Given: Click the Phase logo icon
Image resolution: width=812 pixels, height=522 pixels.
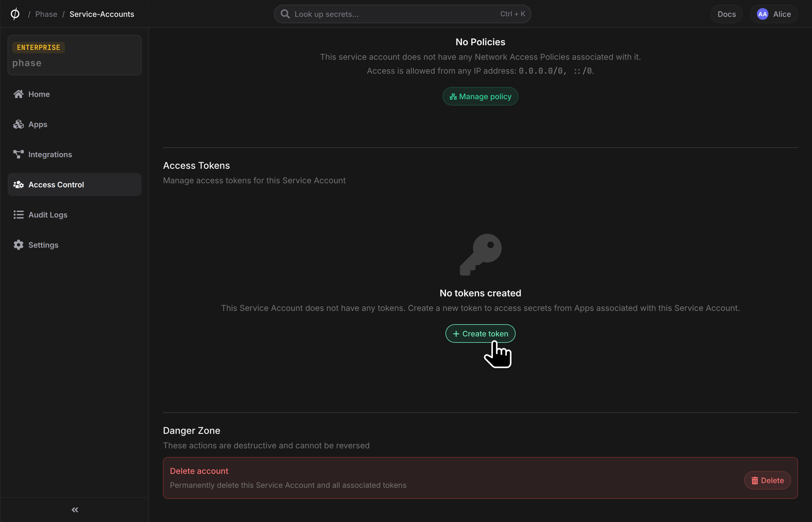Looking at the screenshot, I should [x=15, y=14].
